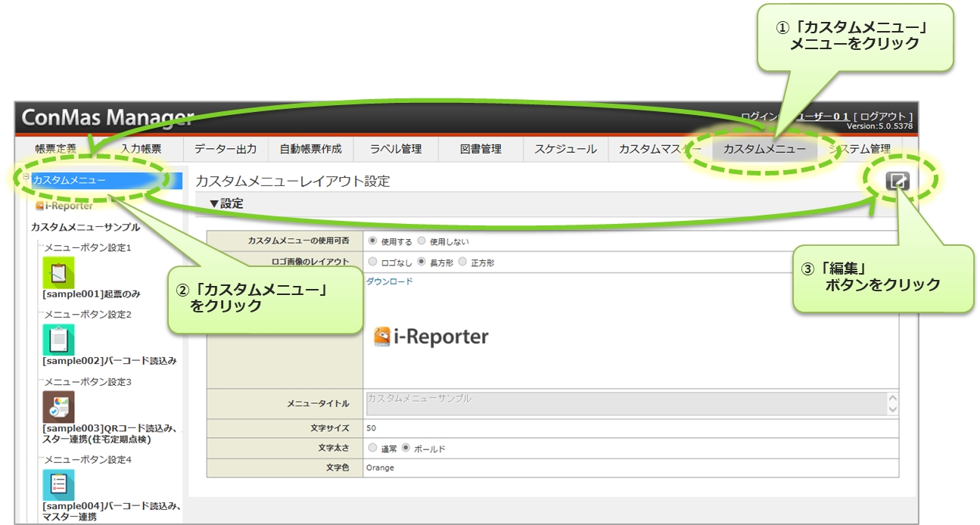Select メニューボタン設定4 tree item
This screenshot has height=525, width=980.
[88, 460]
